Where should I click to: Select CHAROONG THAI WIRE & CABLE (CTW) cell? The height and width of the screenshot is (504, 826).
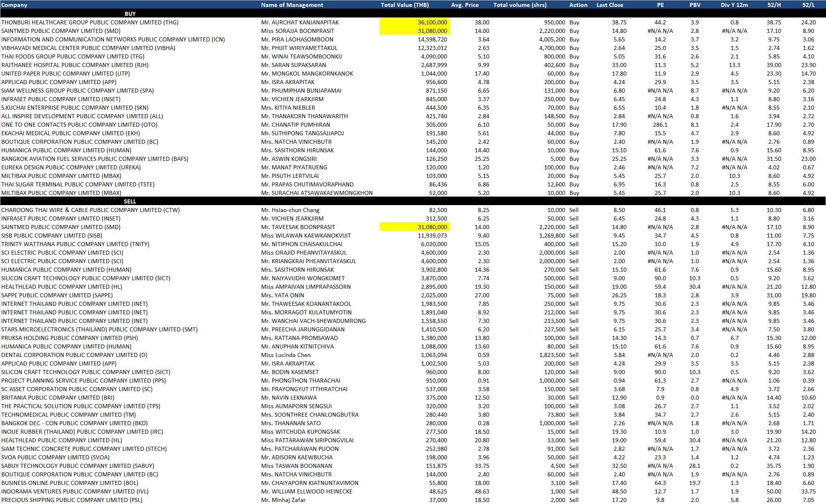91,210
